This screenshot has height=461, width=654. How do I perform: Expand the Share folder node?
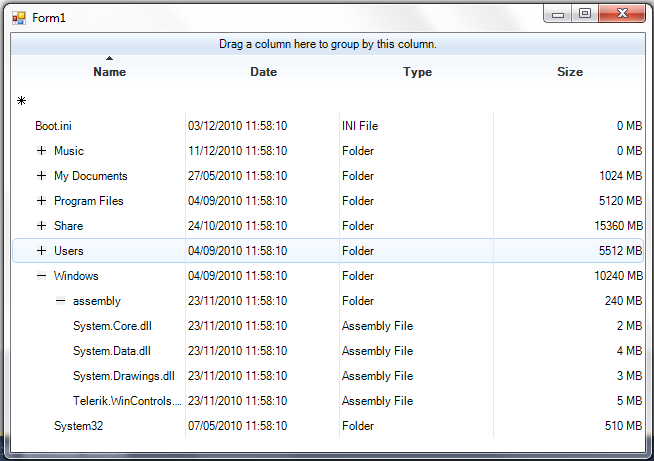pyautogui.click(x=41, y=226)
